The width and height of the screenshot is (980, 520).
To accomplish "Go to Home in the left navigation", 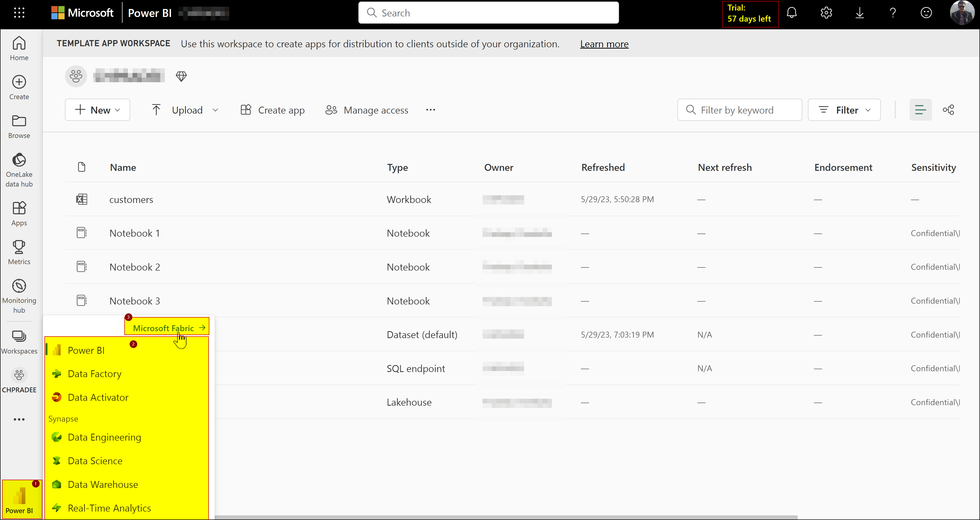I will [19, 48].
